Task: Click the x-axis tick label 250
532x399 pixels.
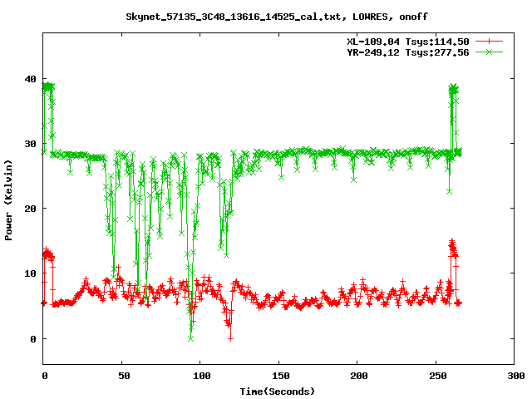Action: click(438, 376)
